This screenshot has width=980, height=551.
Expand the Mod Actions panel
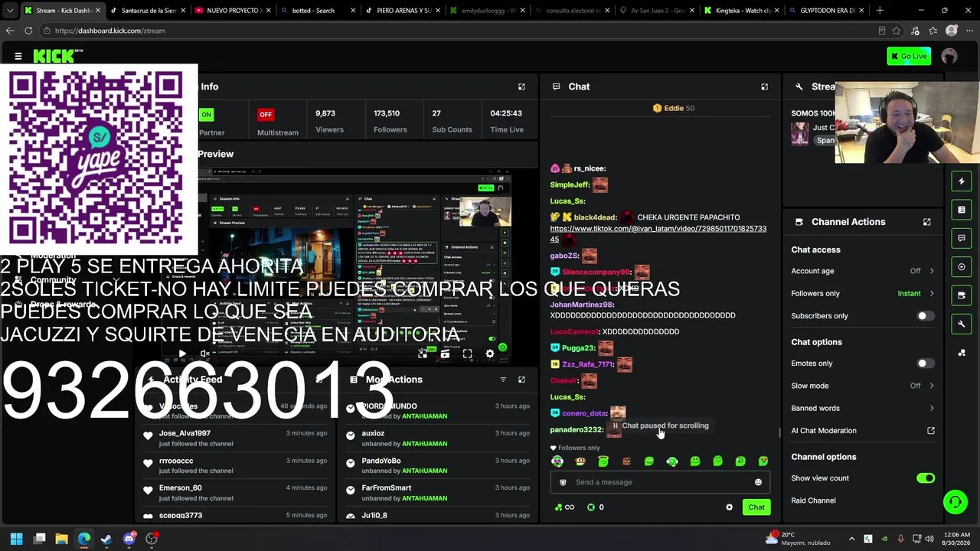pyautogui.click(x=521, y=380)
